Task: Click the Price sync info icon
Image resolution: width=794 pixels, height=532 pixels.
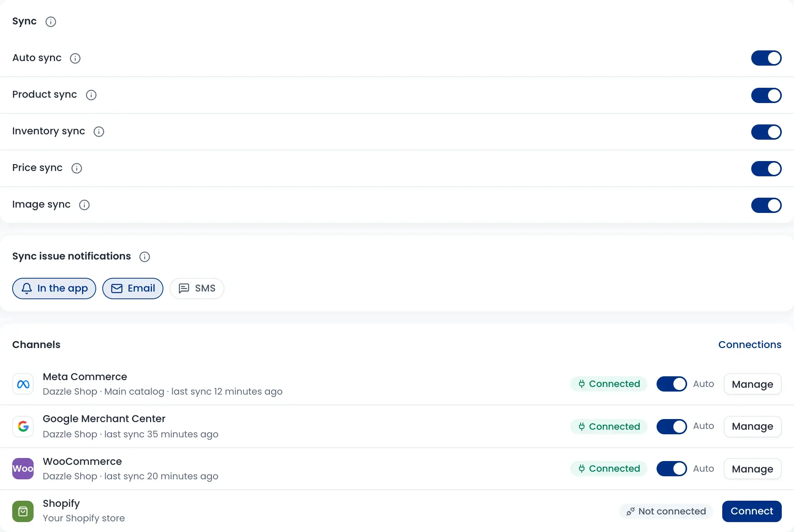Action: [77, 168]
